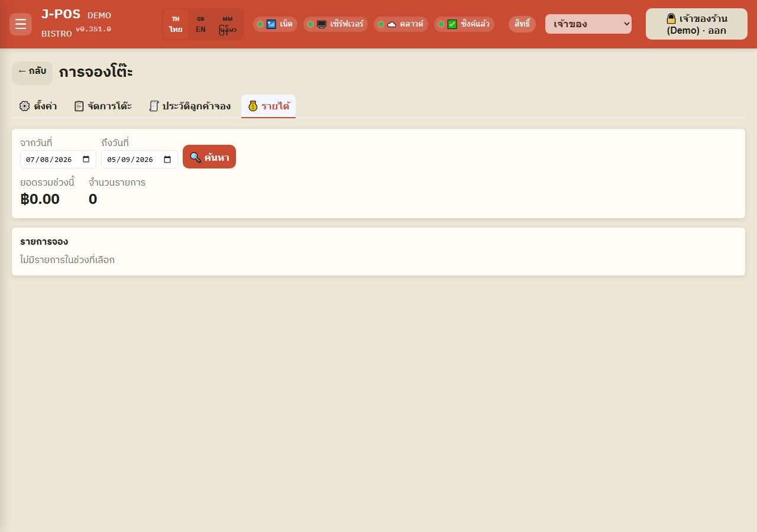The image size is (757, 532).
Task: Switch language to MM Burmese
Action: pyautogui.click(x=228, y=24)
